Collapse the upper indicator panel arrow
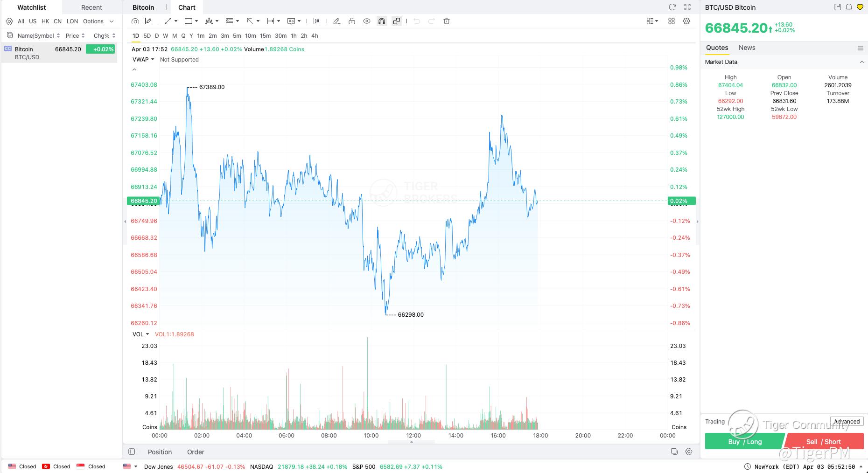Viewport: 868px width, 473px height. click(134, 70)
